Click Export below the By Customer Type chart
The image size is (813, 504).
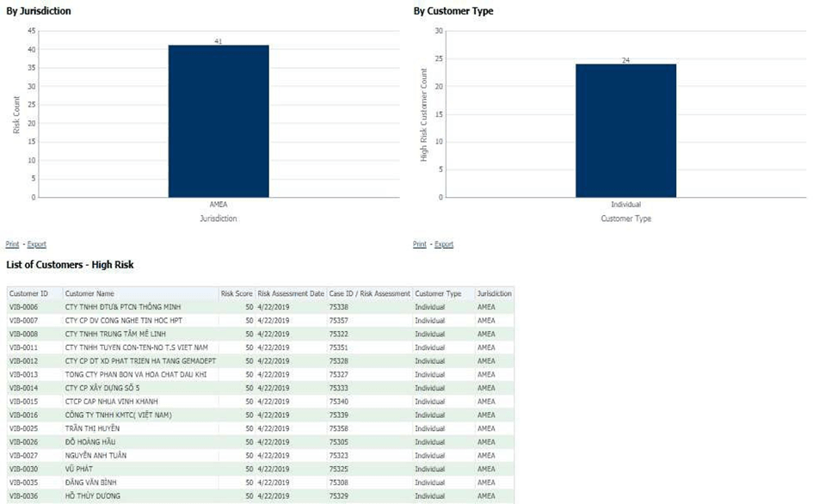click(x=446, y=243)
